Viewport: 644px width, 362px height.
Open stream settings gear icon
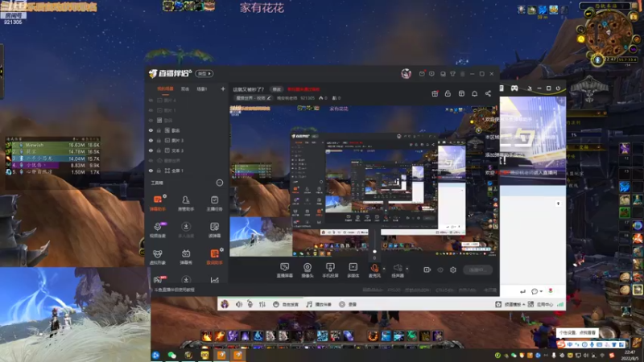[453, 269]
